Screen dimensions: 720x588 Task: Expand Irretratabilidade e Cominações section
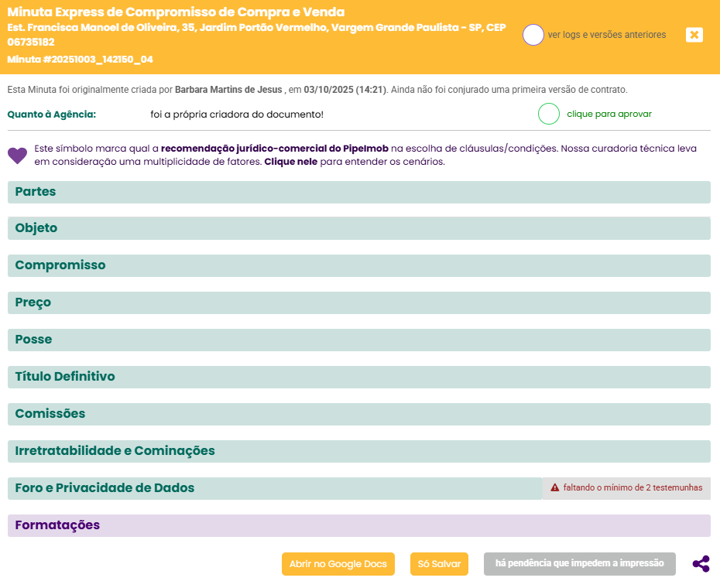click(358, 451)
